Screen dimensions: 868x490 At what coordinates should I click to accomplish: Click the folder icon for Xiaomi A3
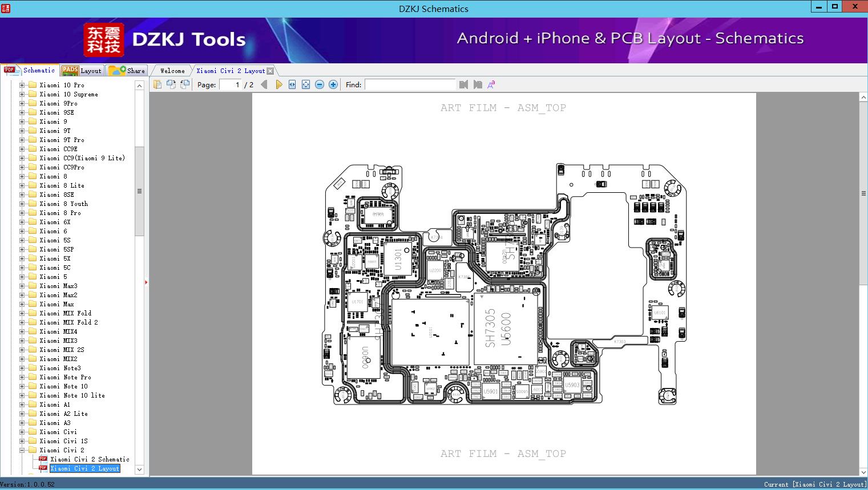point(33,423)
